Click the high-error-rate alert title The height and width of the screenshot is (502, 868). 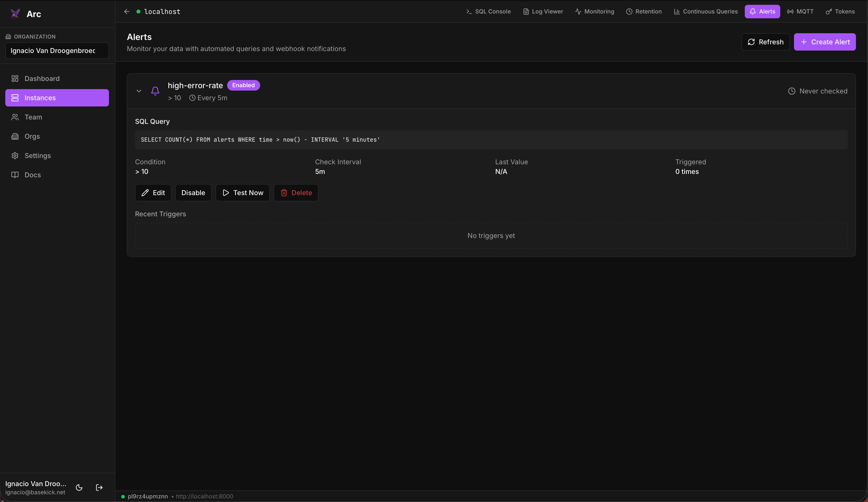(195, 85)
